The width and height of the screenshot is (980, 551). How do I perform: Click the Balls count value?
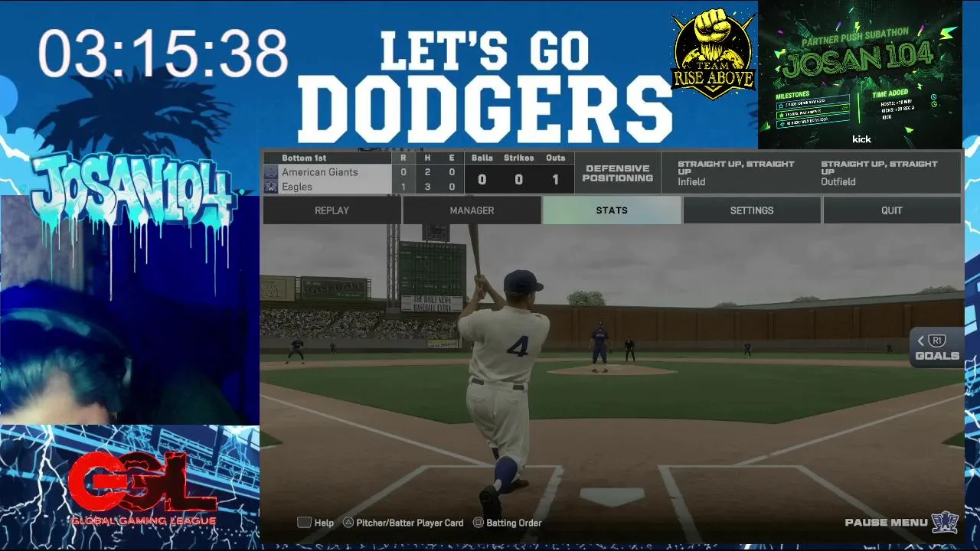coord(482,180)
